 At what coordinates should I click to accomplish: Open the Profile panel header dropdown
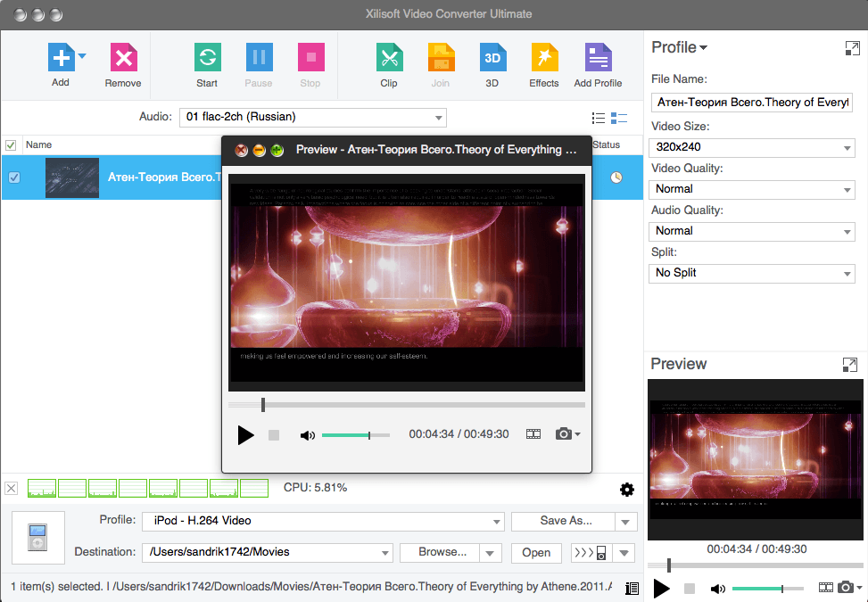[679, 47]
